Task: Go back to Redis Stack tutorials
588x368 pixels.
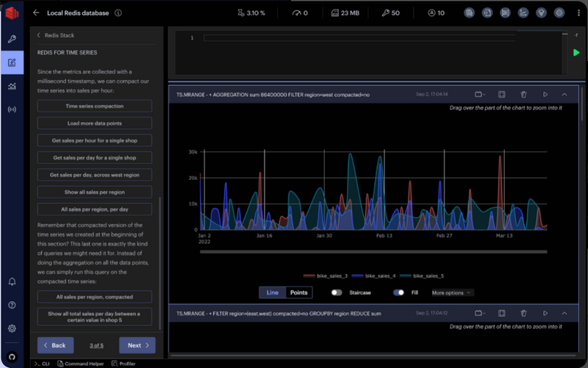Action: 56,35
